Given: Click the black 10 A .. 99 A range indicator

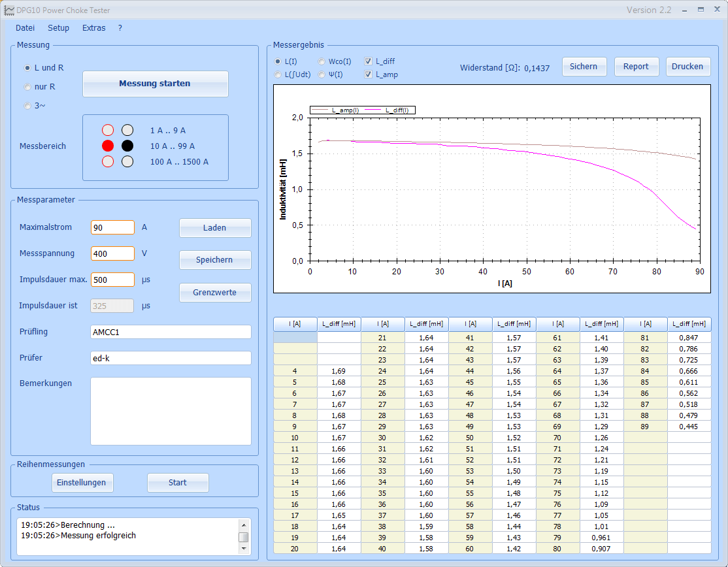Looking at the screenshot, I should point(127,146).
